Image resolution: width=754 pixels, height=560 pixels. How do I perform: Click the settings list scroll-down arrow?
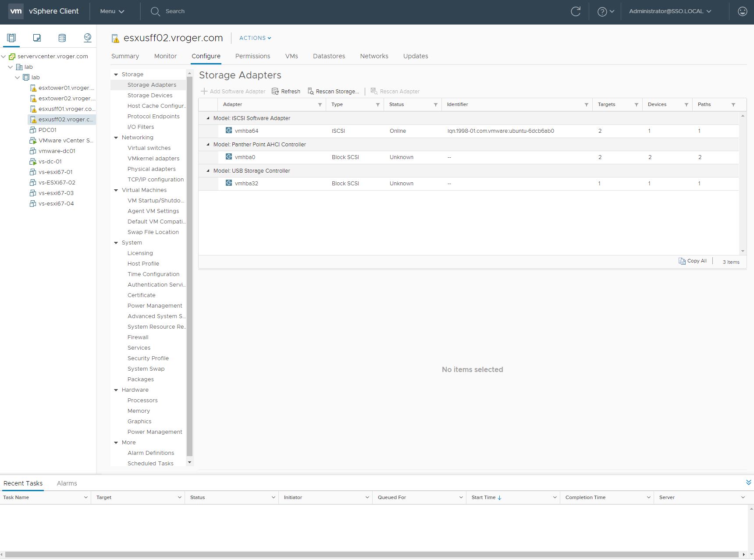(189, 462)
